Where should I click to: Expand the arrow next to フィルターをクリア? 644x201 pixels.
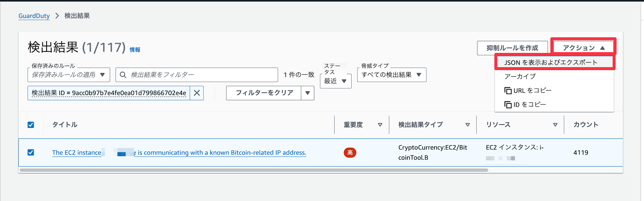point(308,93)
